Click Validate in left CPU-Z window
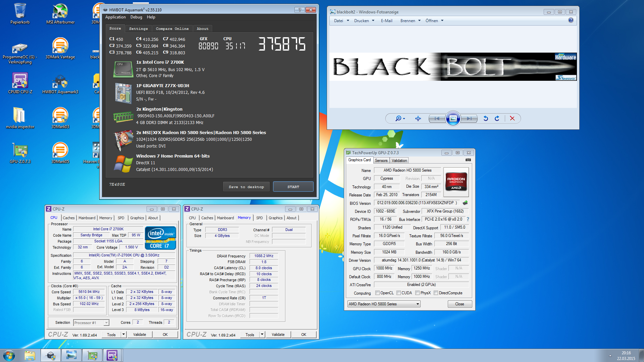Image resolution: width=644 pixels, height=362 pixels. pos(140,335)
